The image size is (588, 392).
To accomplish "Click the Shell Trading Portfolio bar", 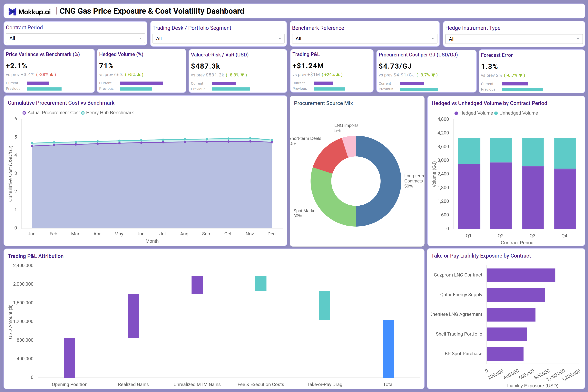I will (506, 334).
